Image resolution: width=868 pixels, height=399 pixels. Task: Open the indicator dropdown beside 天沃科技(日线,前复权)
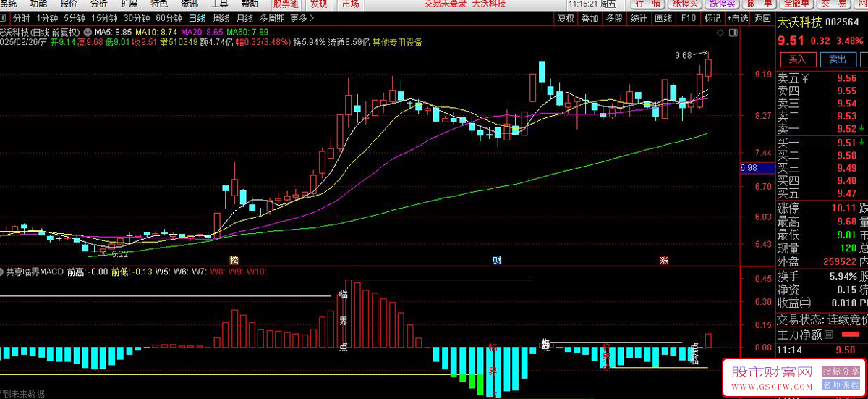pos(88,33)
